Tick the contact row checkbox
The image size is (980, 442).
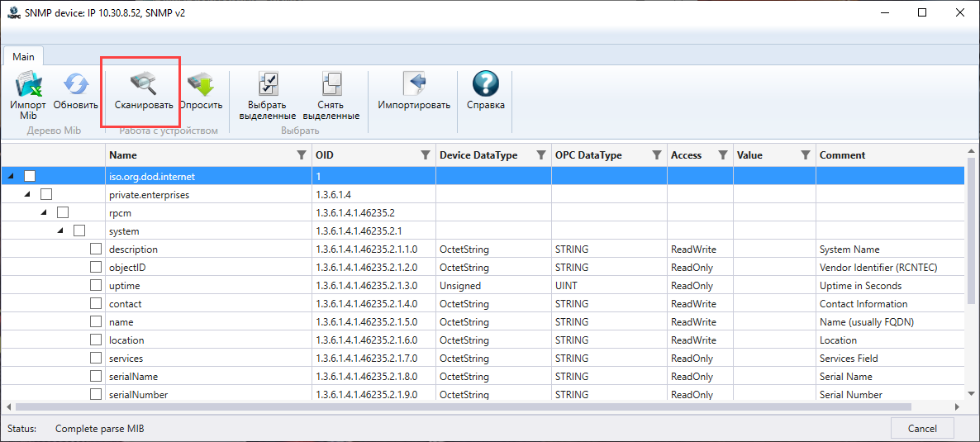tap(96, 303)
